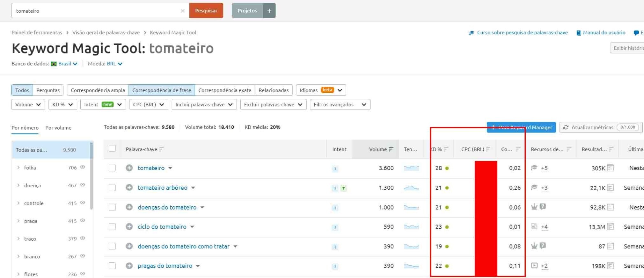Clear the search field with X icon
644x278 pixels.
pyautogui.click(x=183, y=11)
